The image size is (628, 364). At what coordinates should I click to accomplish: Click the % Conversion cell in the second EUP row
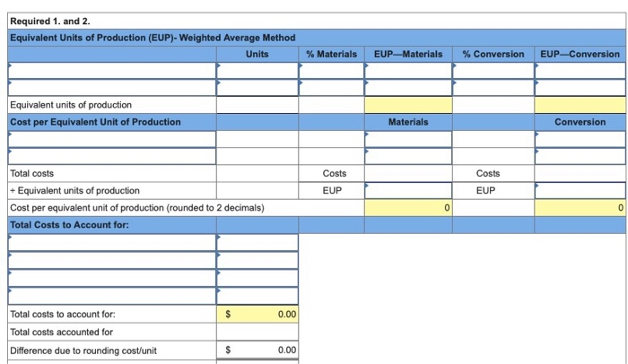493,88
